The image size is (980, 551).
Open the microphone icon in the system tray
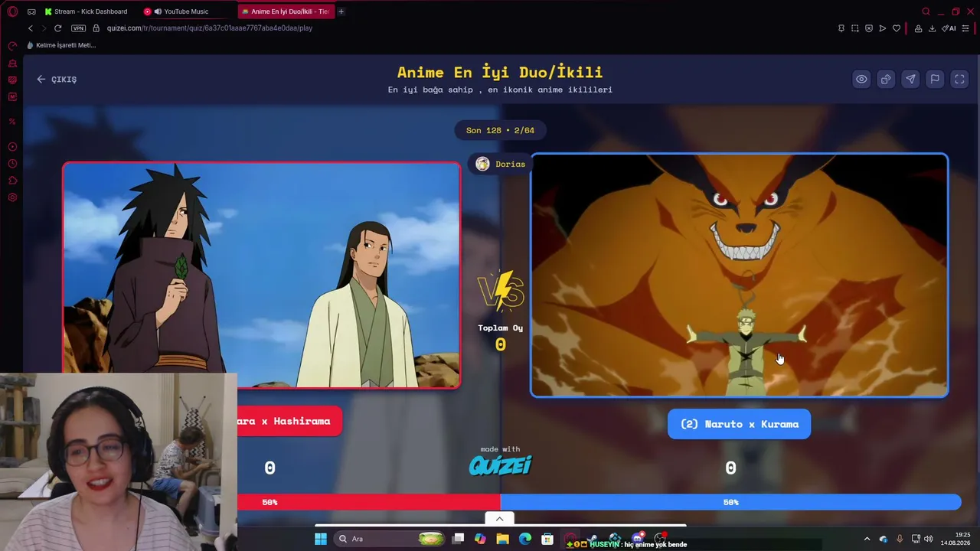pyautogui.click(x=900, y=539)
